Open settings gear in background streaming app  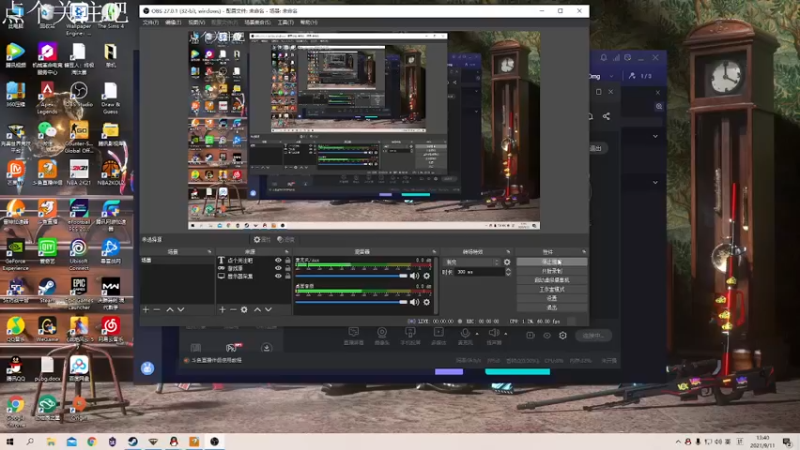[x=563, y=335]
